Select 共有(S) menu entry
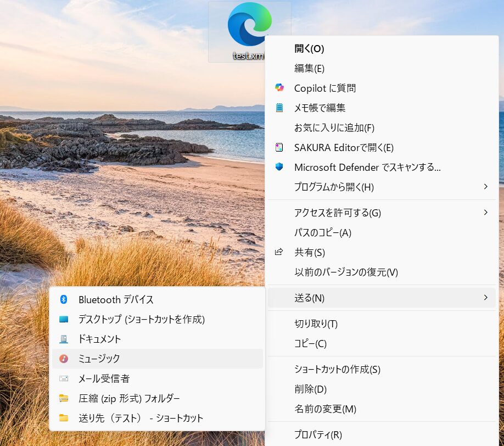 click(x=382, y=252)
